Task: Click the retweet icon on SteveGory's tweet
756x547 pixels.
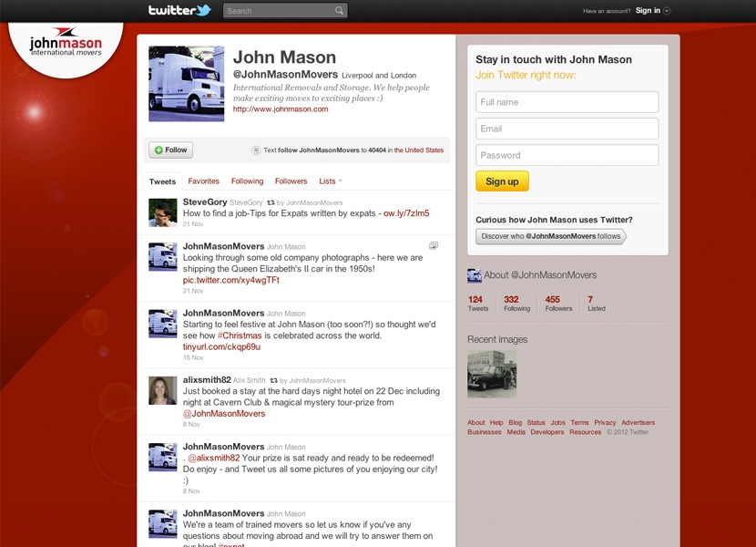Action: (x=271, y=202)
